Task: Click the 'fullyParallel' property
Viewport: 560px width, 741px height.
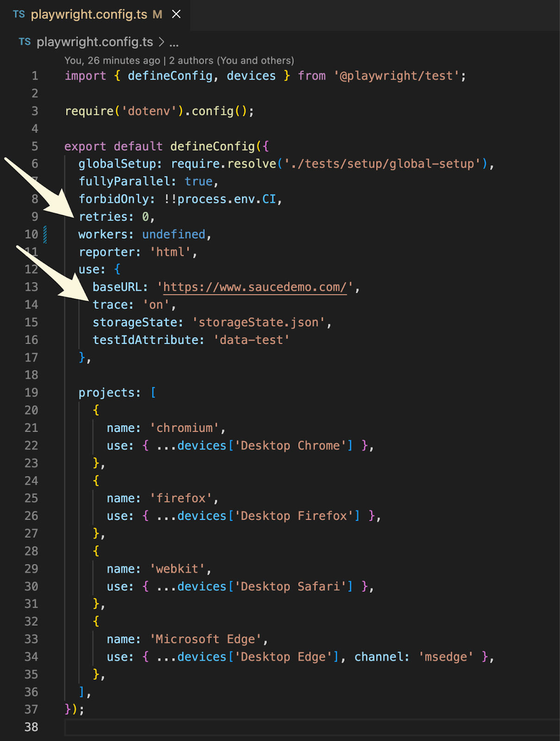Action: (x=124, y=182)
